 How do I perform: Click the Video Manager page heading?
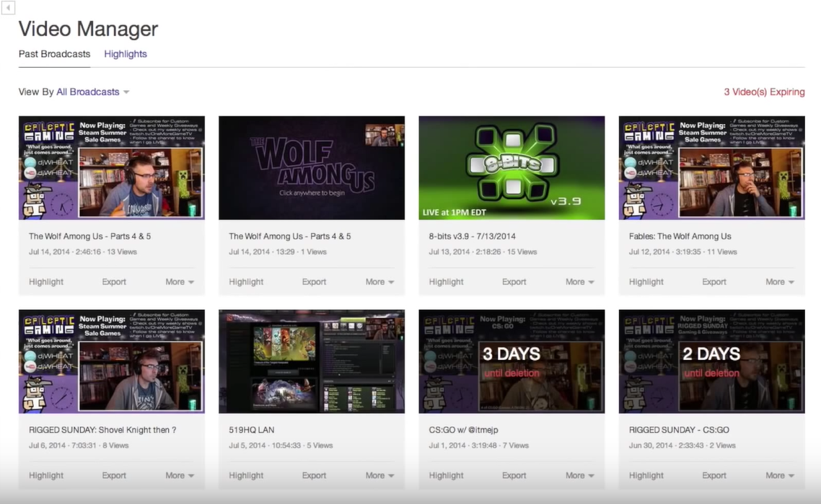click(88, 29)
